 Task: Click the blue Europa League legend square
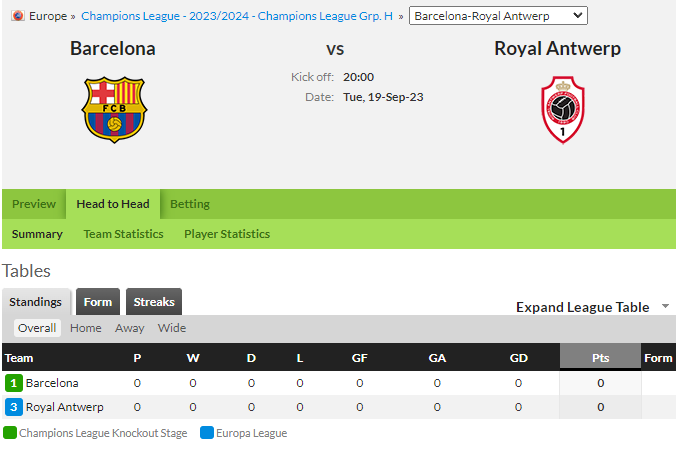tap(207, 433)
